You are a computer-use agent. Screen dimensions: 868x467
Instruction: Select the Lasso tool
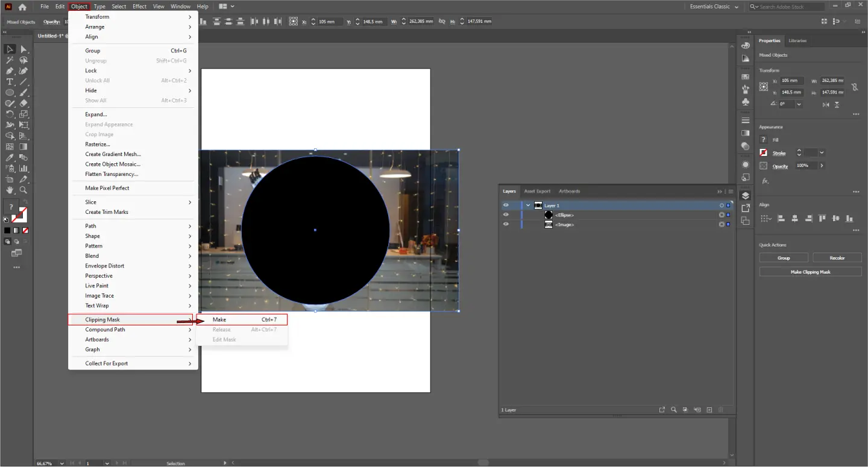coord(24,60)
